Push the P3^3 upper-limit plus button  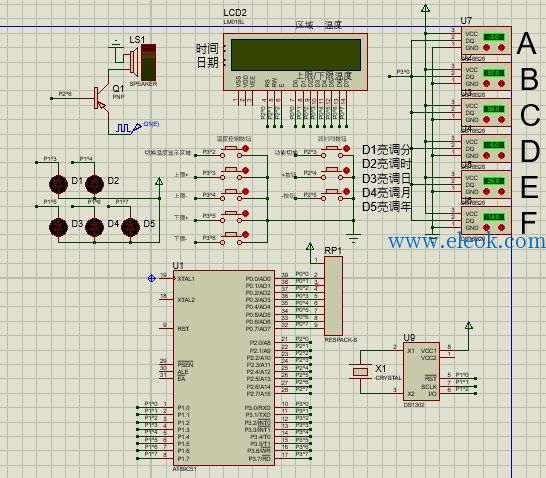[231, 173]
